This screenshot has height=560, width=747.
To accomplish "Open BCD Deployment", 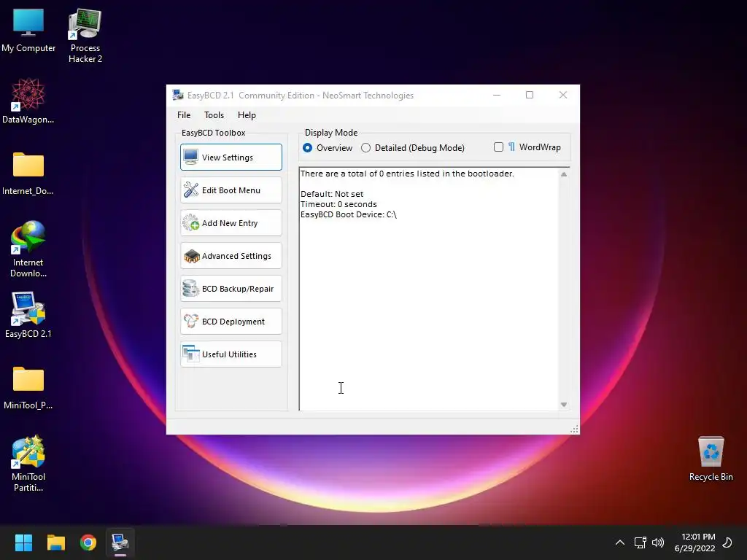I will pyautogui.click(x=231, y=322).
